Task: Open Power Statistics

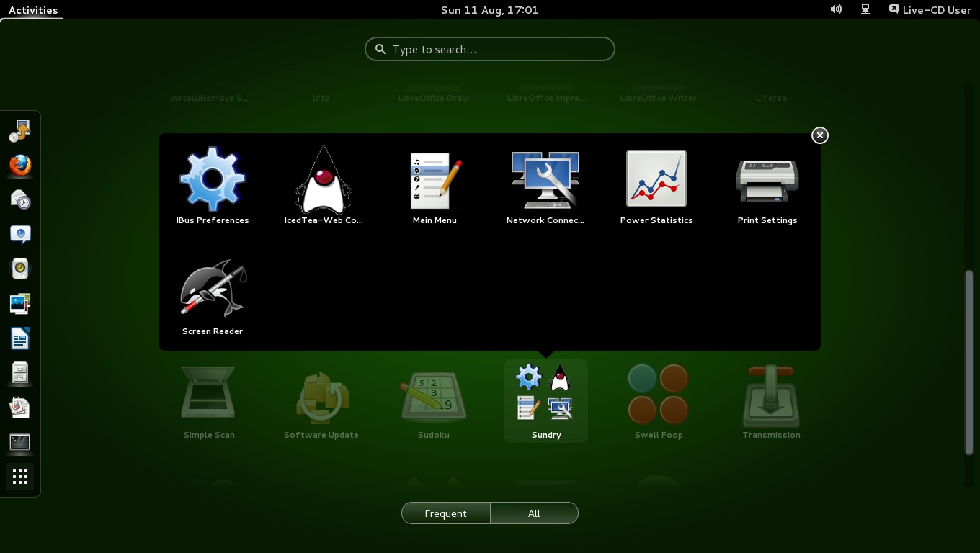Action: pyautogui.click(x=656, y=186)
